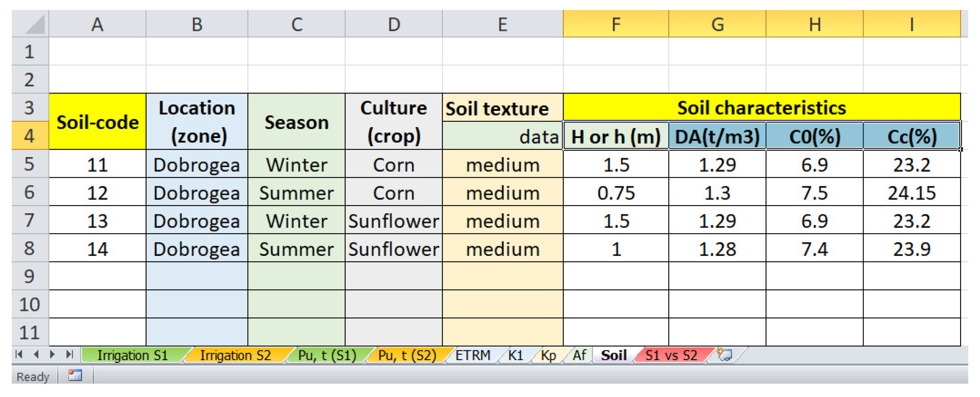This screenshot has height=397, width=980.
Task: Click the Soil-code yellow header cell
Action: (97, 122)
